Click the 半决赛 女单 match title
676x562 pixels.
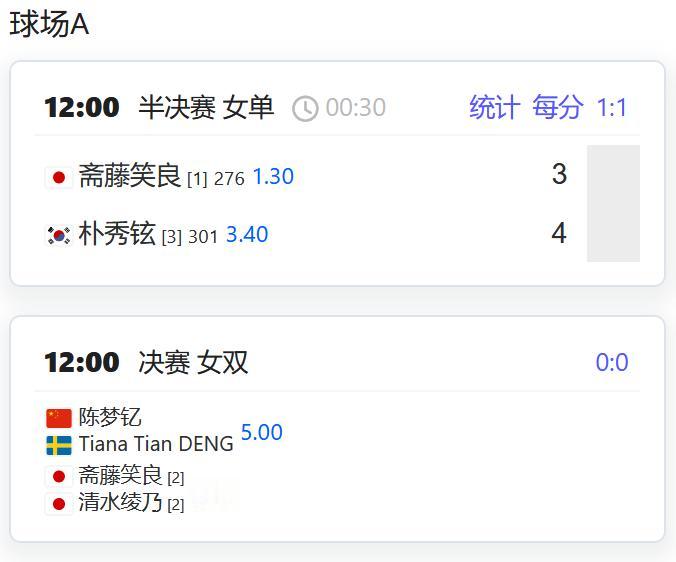206,108
